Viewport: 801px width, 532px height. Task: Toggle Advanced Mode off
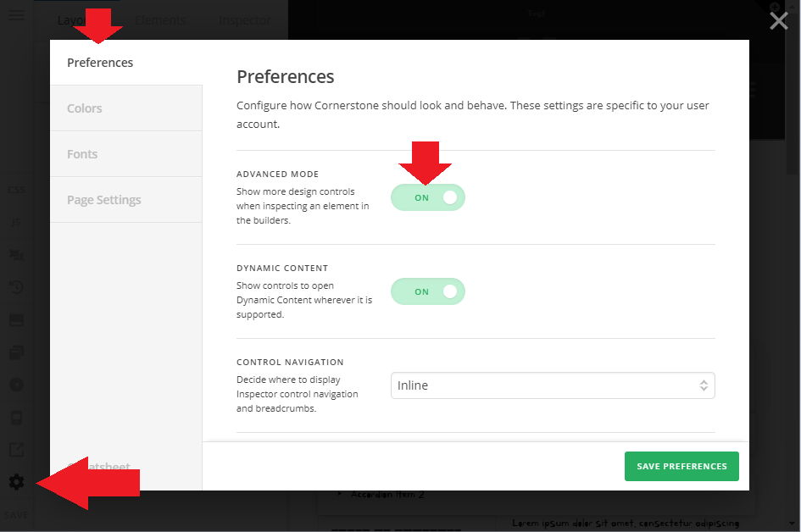coord(427,197)
